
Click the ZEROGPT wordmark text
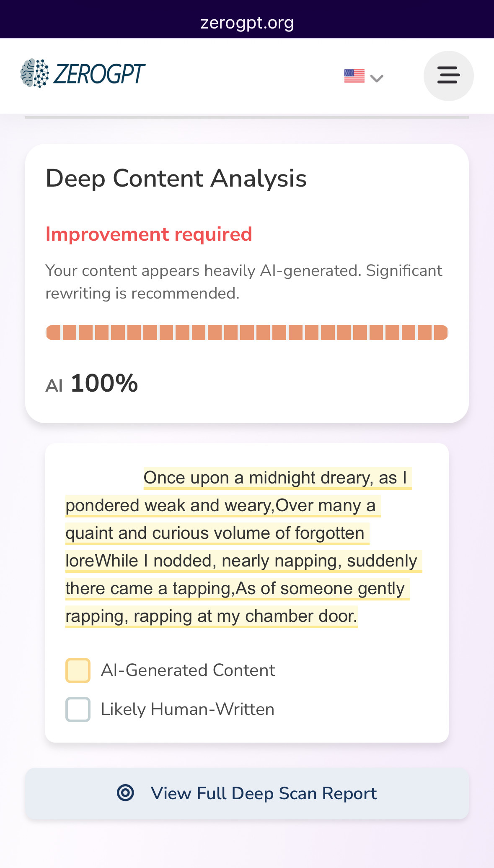click(x=99, y=74)
